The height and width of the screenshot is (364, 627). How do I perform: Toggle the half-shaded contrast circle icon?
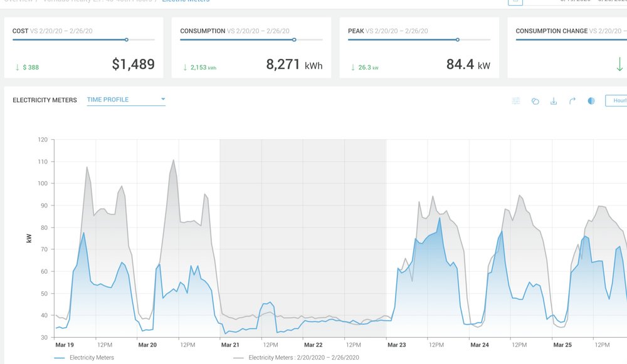click(591, 101)
